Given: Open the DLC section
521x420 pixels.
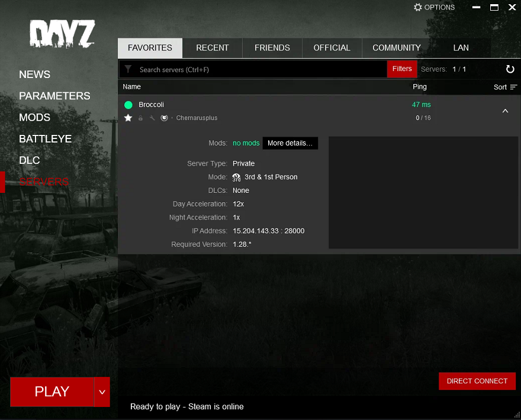Looking at the screenshot, I should (29, 160).
